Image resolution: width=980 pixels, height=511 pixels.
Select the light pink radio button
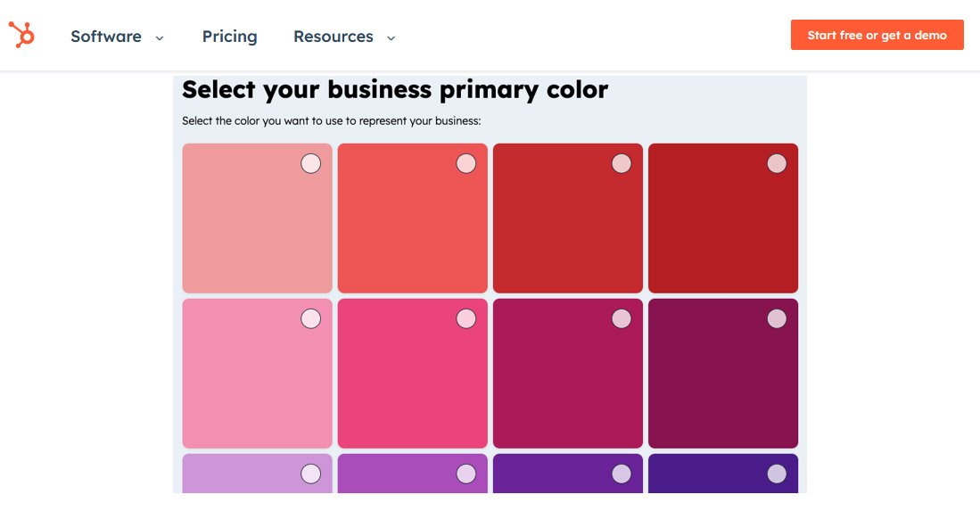pyautogui.click(x=310, y=318)
